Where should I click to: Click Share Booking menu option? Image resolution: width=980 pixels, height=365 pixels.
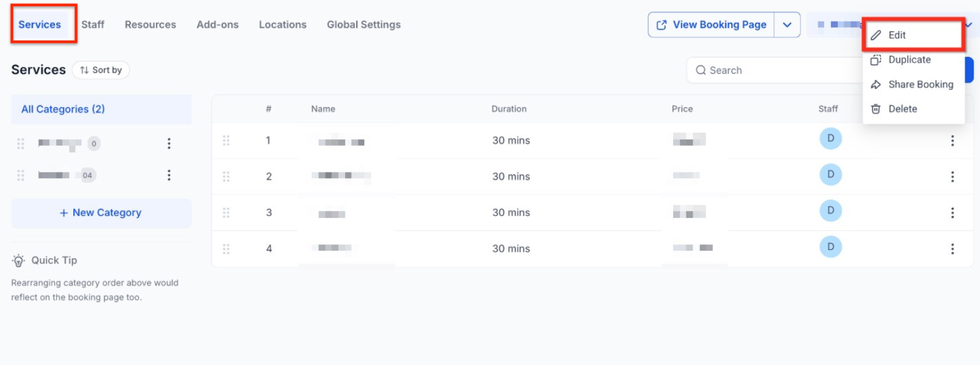pyautogui.click(x=920, y=85)
